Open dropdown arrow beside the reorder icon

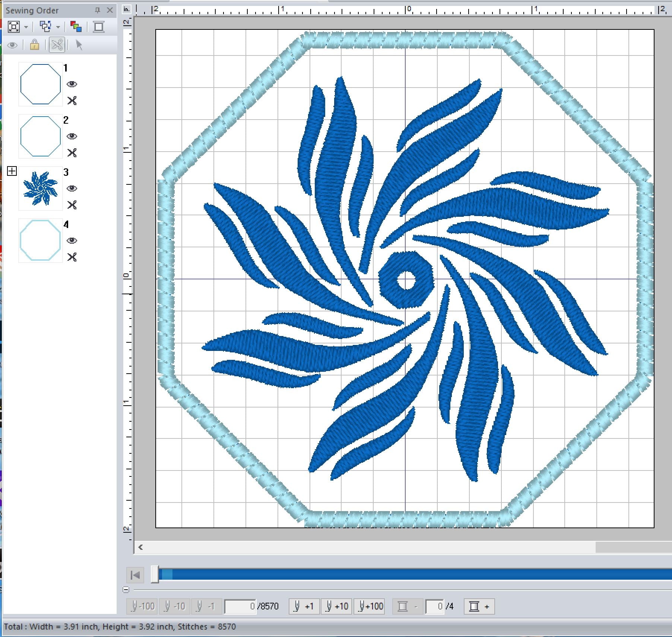58,27
